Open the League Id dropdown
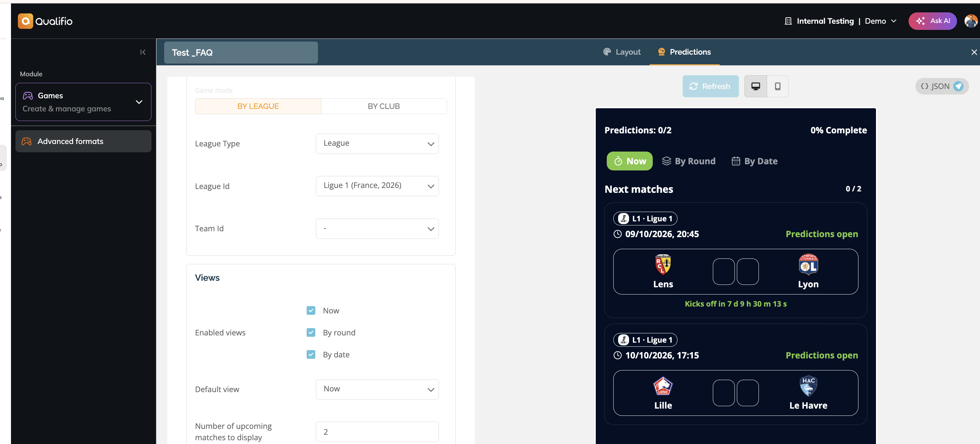Viewport: 980px width, 444px height. tap(377, 186)
